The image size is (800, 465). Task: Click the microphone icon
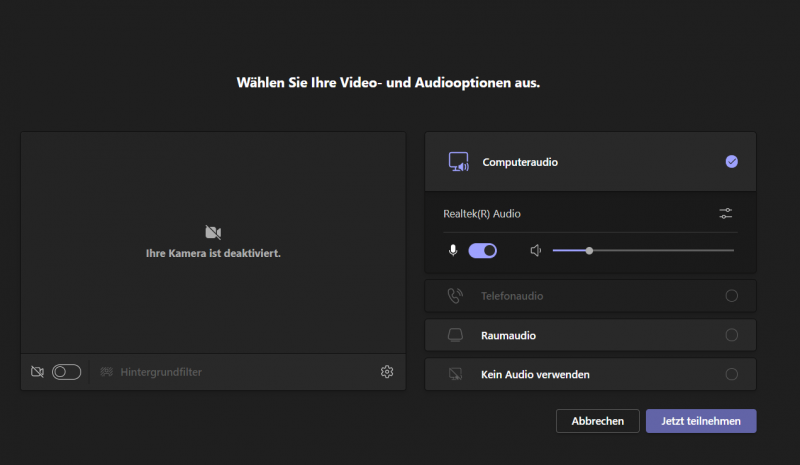coord(454,251)
